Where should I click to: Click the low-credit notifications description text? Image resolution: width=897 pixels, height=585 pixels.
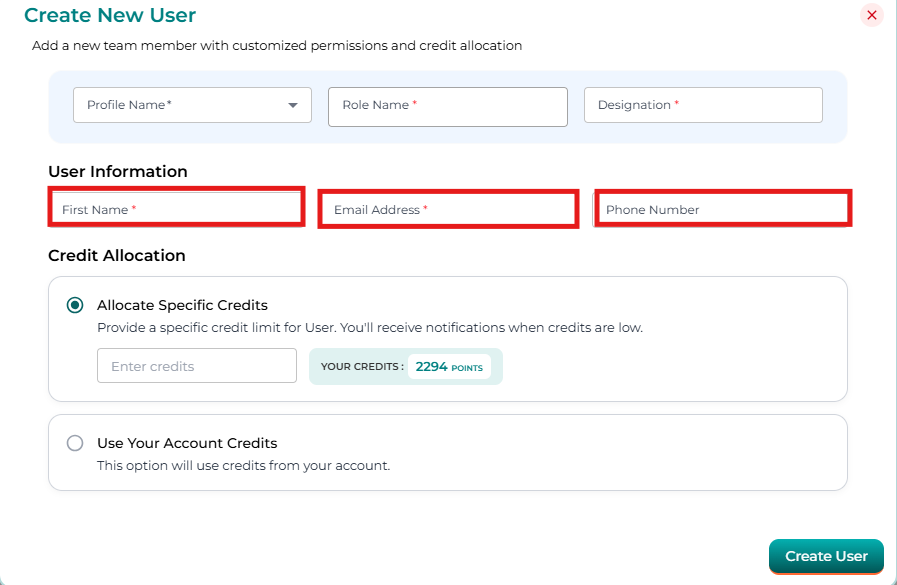(x=370, y=327)
